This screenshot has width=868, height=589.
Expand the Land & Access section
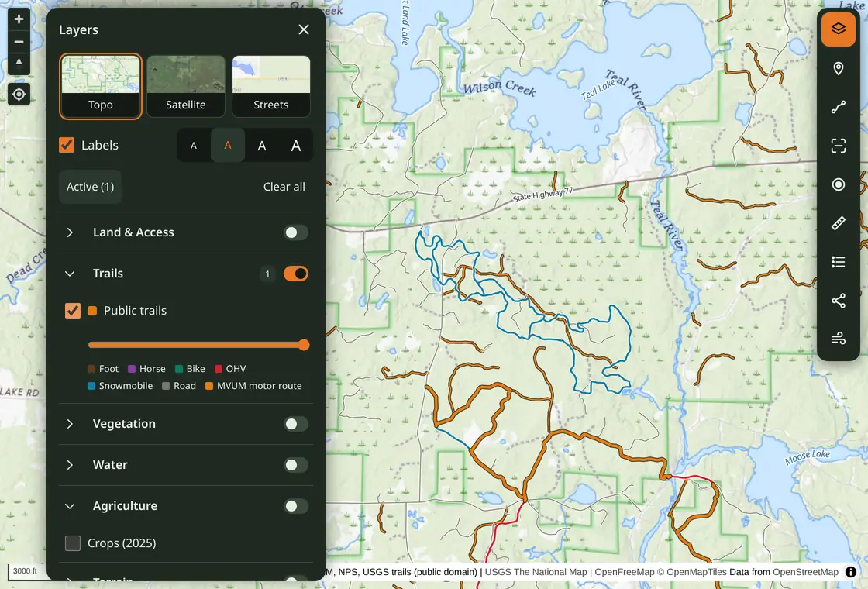pos(70,232)
